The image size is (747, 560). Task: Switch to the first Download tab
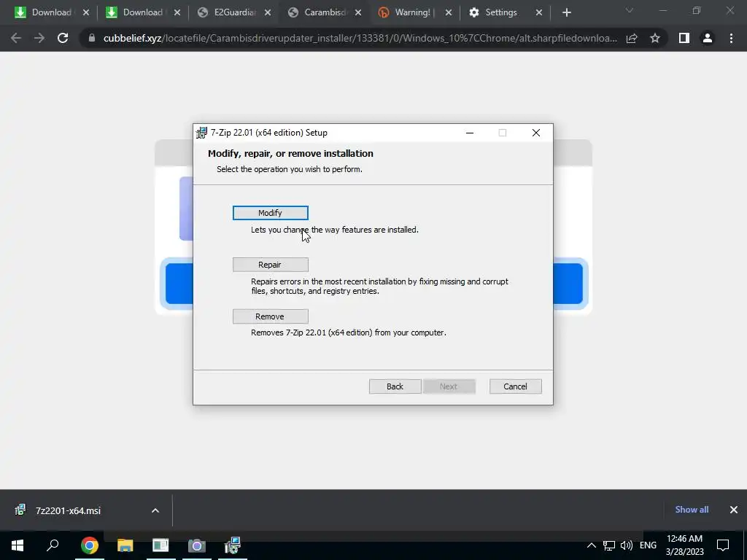pyautogui.click(x=52, y=12)
